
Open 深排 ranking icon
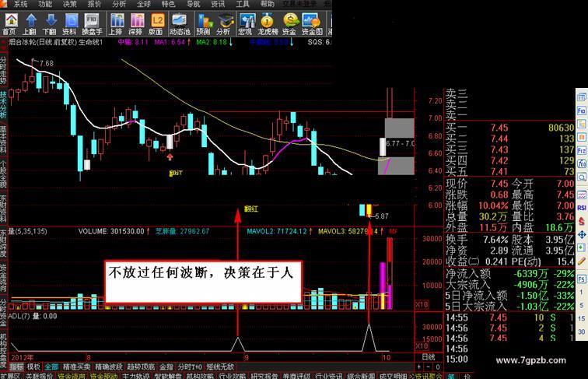(x=136, y=24)
